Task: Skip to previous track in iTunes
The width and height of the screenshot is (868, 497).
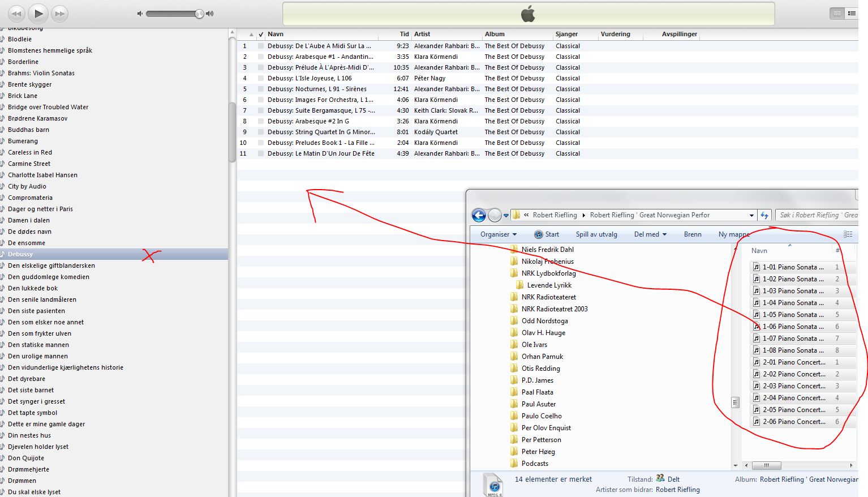Action: pos(17,13)
